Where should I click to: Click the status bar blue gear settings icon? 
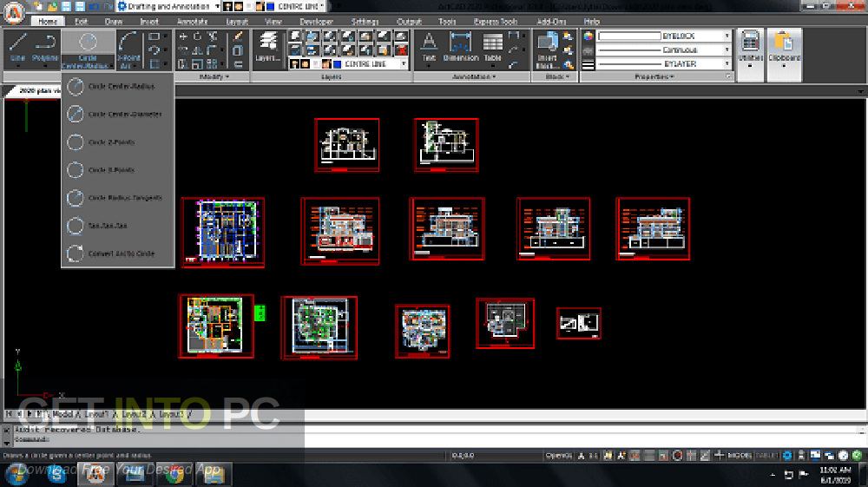click(x=787, y=456)
